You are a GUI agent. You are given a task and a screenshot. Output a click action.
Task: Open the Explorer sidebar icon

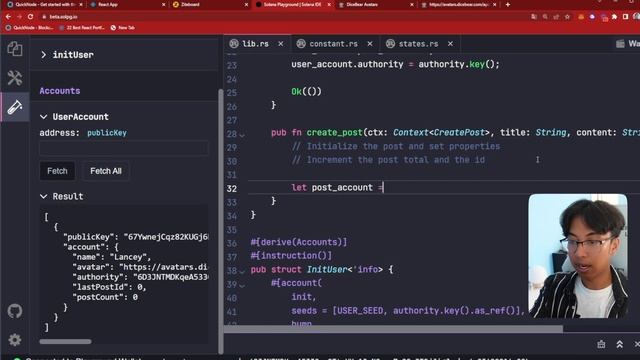click(15, 49)
